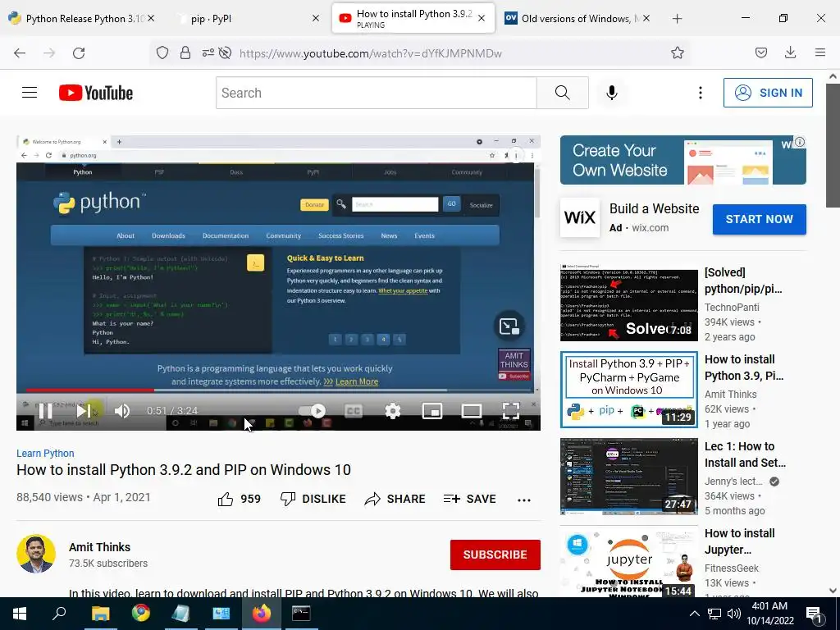Open Firefox downloads panel
Viewport: 840px width, 630px height.
790,52
